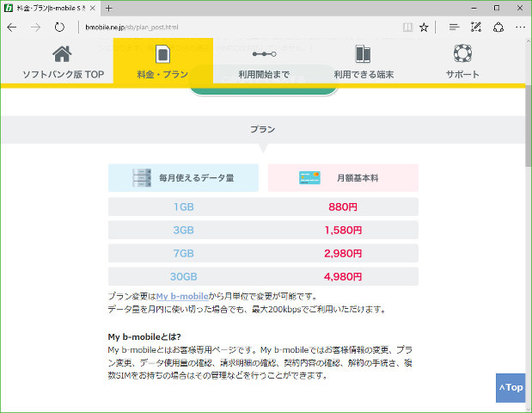Click the 2,980円 price
Screen dimensions: 532x413
343,253
